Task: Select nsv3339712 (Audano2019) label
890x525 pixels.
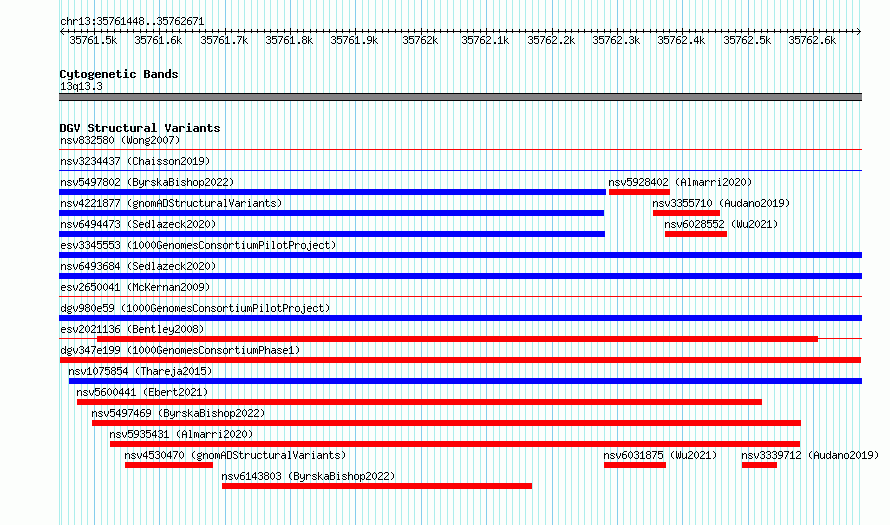Action: 810,455
